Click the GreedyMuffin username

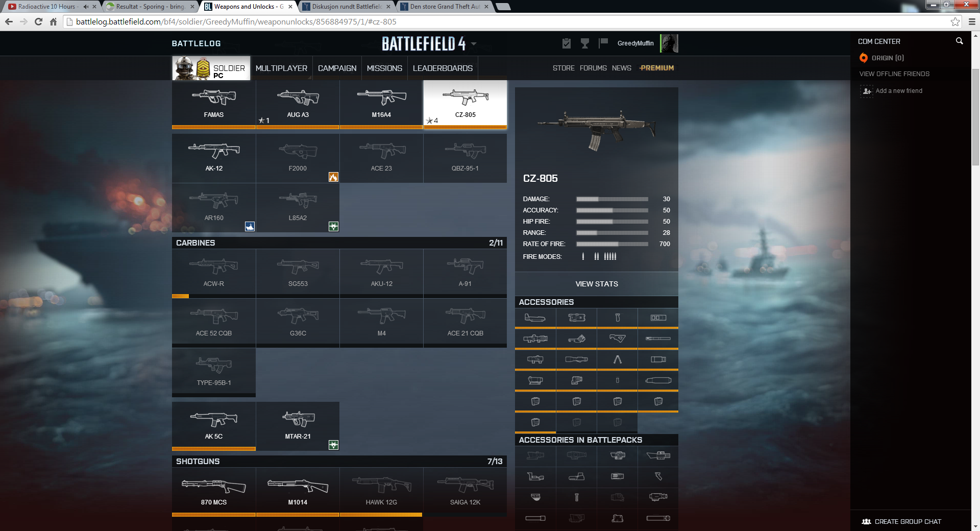[x=635, y=43]
